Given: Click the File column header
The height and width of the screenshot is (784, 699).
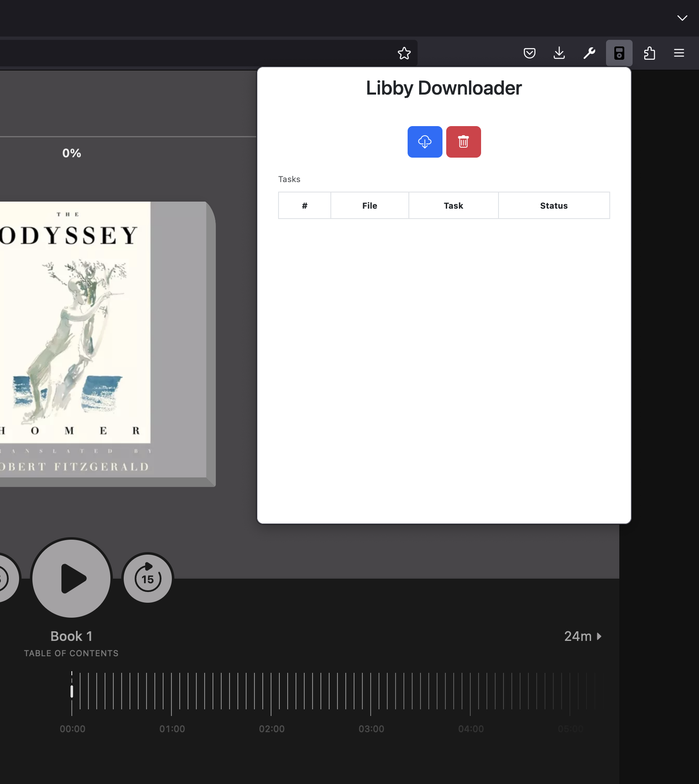Looking at the screenshot, I should coord(370,205).
